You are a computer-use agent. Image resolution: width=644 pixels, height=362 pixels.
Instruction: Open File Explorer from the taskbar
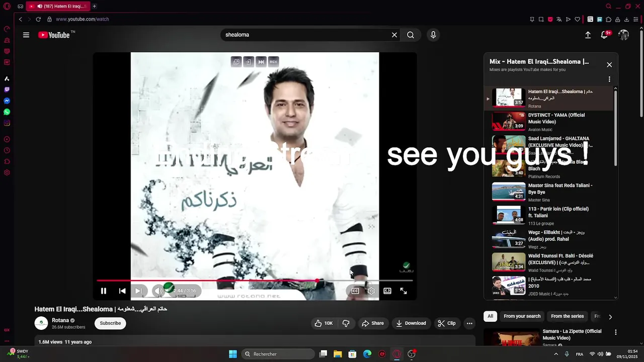click(x=338, y=354)
